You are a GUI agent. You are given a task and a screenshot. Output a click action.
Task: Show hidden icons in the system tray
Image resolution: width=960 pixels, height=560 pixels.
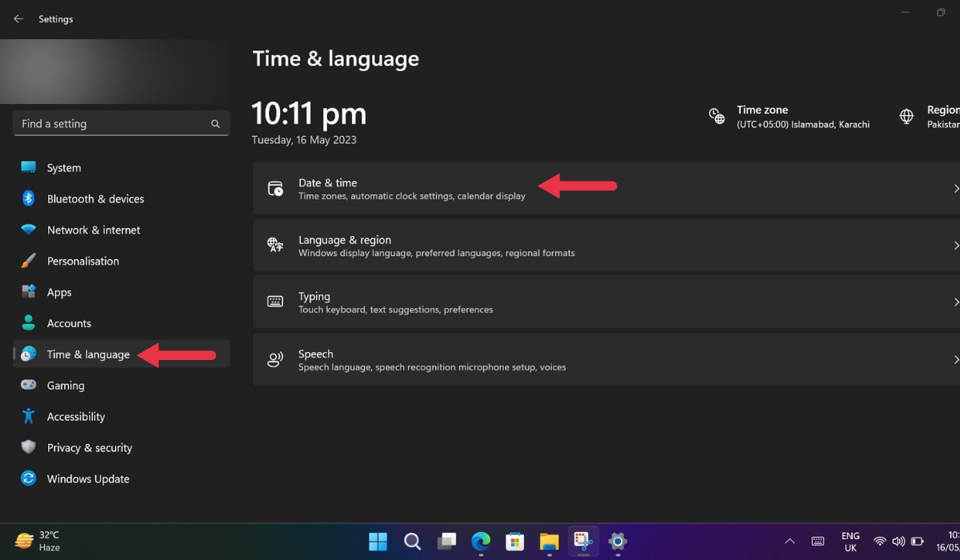(x=789, y=541)
